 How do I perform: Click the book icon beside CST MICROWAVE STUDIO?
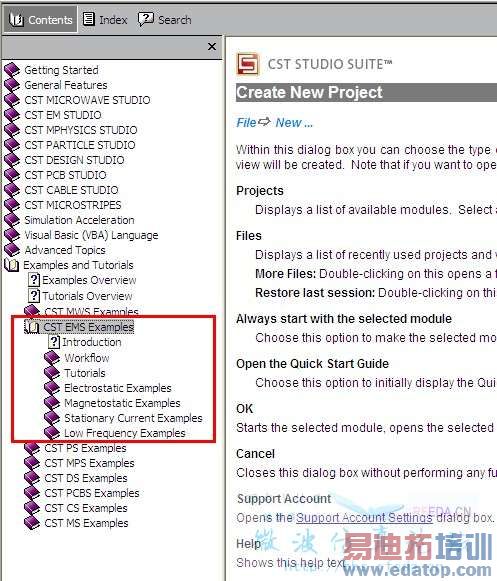pyautogui.click(x=12, y=100)
